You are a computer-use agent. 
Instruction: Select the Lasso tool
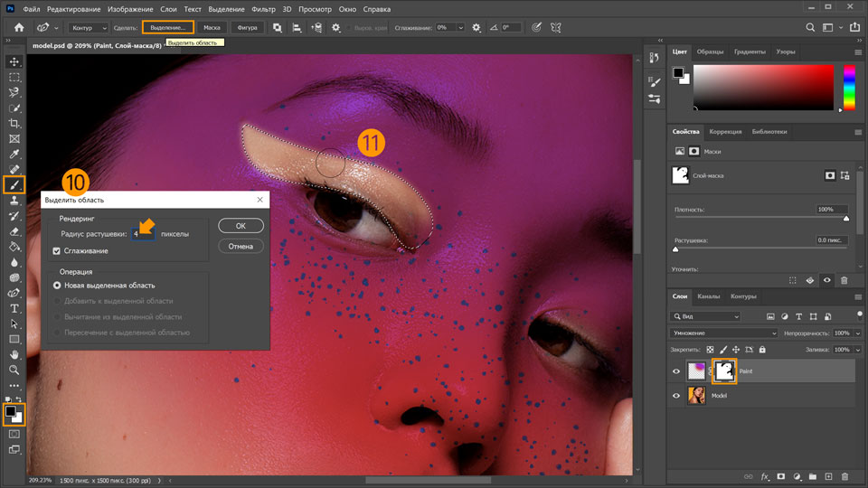click(x=14, y=92)
